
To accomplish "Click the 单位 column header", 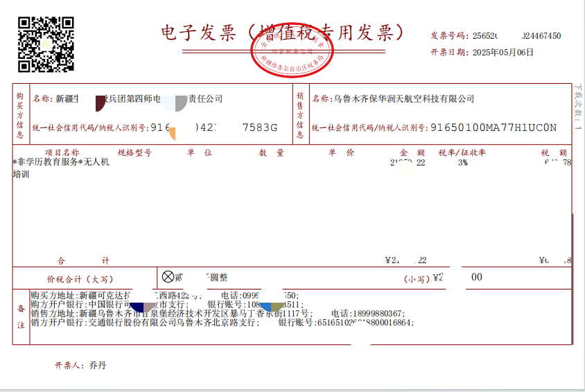I will pyautogui.click(x=200, y=152).
